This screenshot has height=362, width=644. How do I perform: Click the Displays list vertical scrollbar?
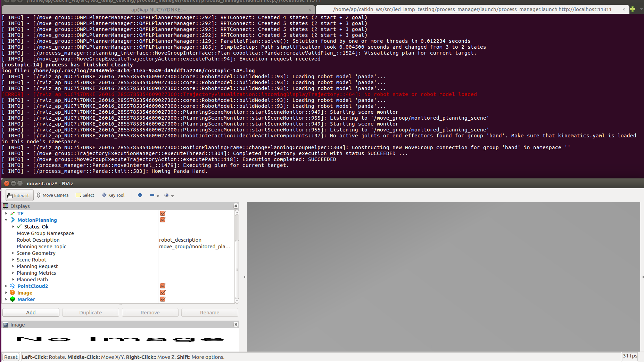[x=237, y=269]
